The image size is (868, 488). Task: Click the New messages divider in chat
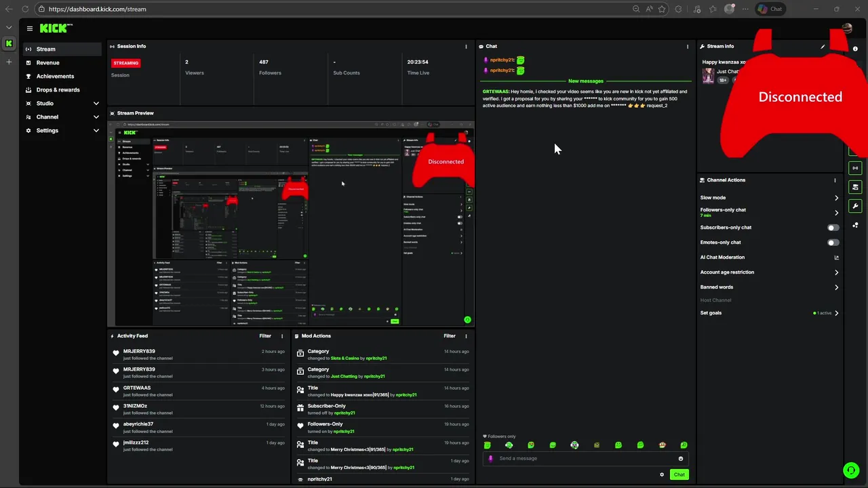click(586, 81)
